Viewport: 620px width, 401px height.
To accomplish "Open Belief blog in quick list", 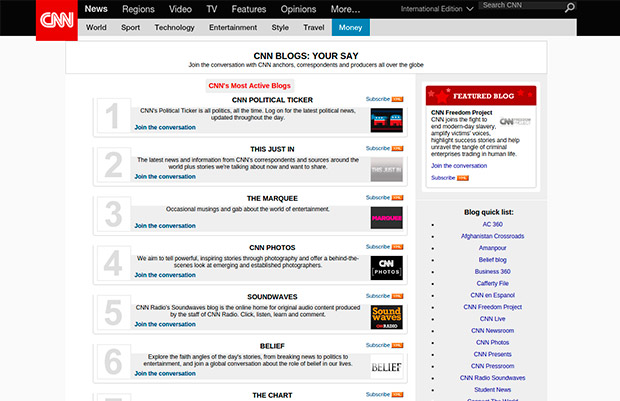I will tap(492, 260).
